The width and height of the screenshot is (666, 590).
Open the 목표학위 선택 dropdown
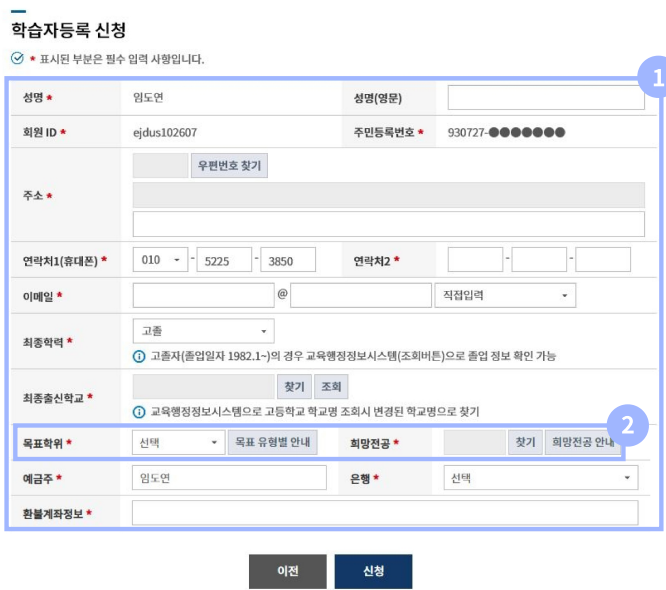click(178, 442)
